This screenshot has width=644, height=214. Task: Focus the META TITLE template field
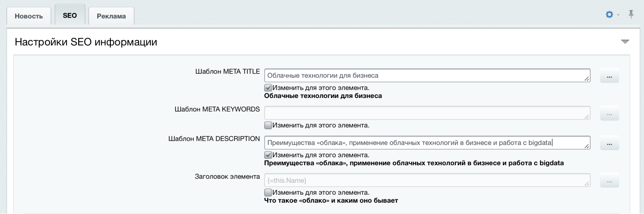point(427,75)
